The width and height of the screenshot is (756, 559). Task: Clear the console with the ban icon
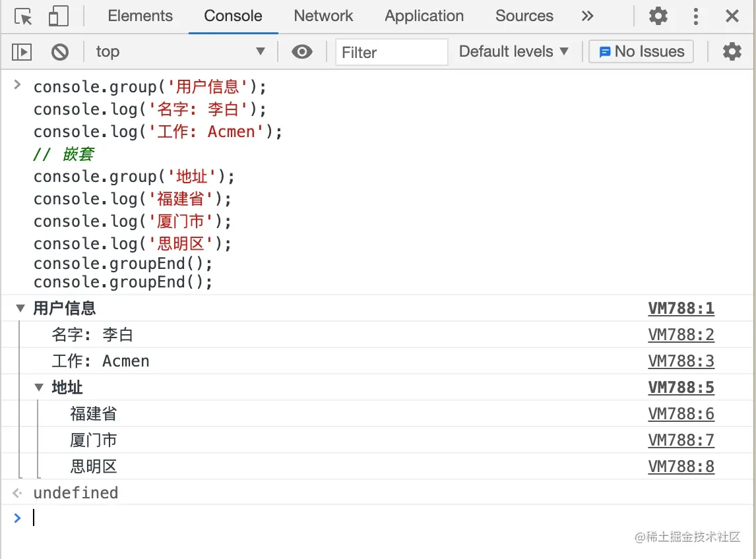click(x=60, y=51)
